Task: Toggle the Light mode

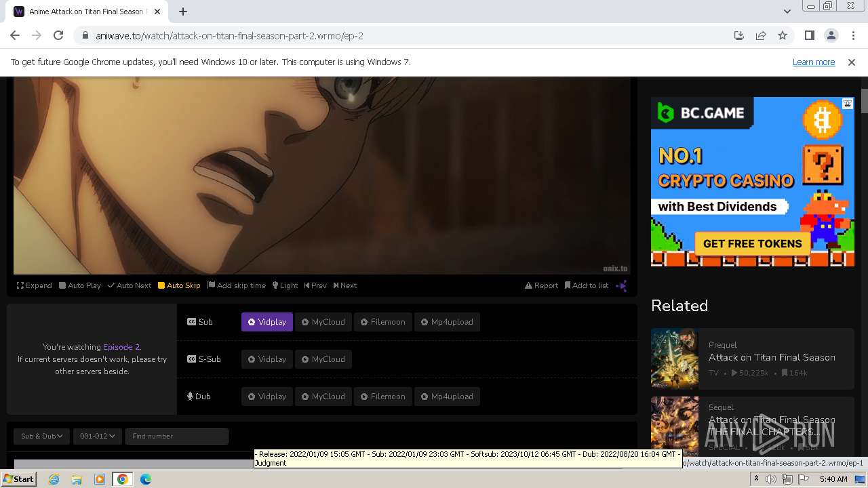Action: point(285,285)
